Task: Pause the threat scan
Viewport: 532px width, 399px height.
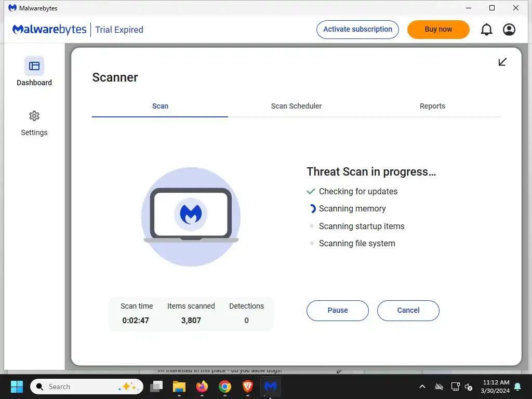Action: (338, 311)
